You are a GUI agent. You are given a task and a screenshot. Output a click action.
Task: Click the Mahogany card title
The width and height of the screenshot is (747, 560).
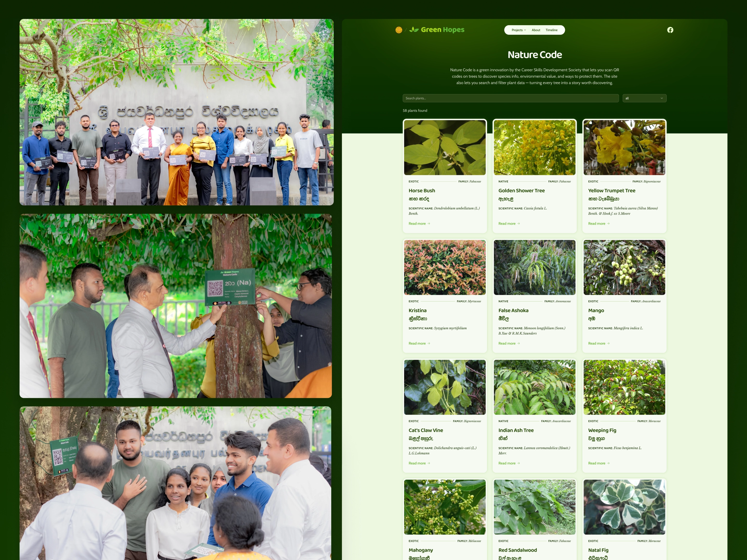421,550
